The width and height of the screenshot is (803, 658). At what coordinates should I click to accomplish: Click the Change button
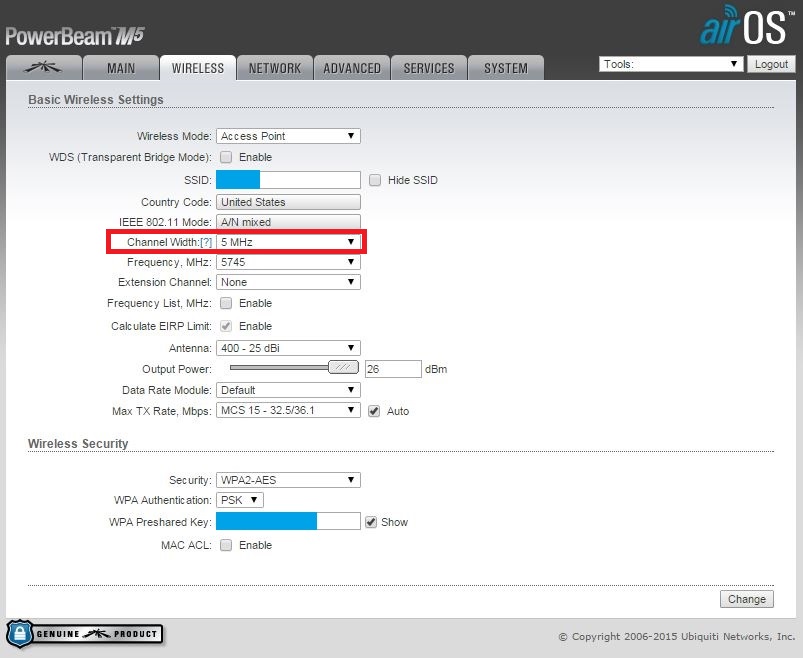tap(747, 599)
